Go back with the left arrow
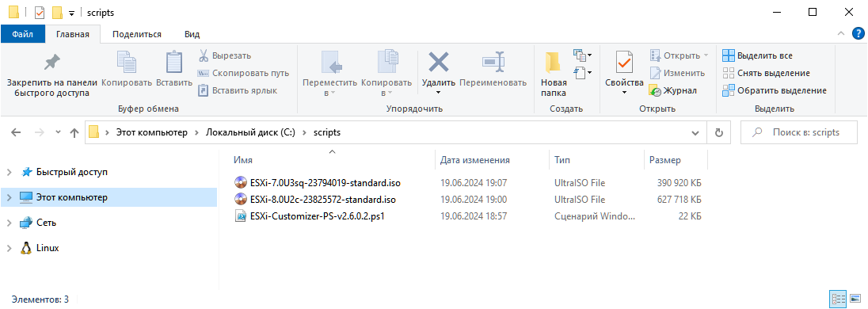This screenshot has height=309, width=868. [x=16, y=133]
